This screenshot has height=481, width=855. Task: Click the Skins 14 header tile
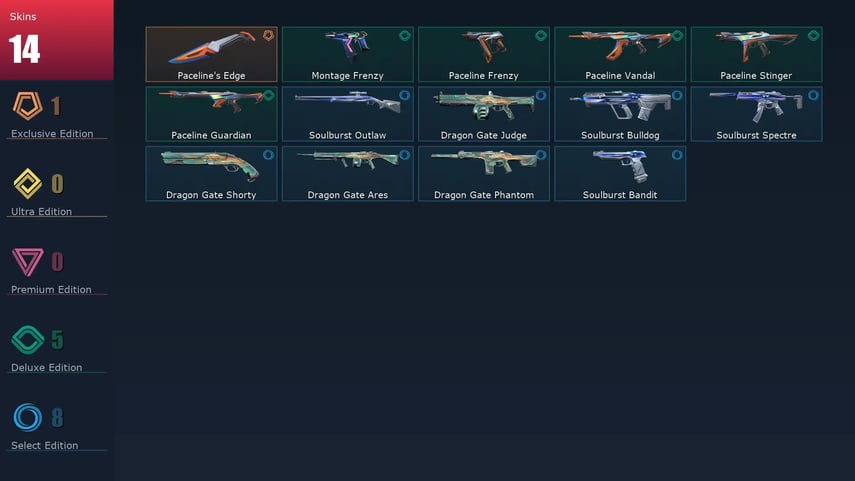click(57, 40)
